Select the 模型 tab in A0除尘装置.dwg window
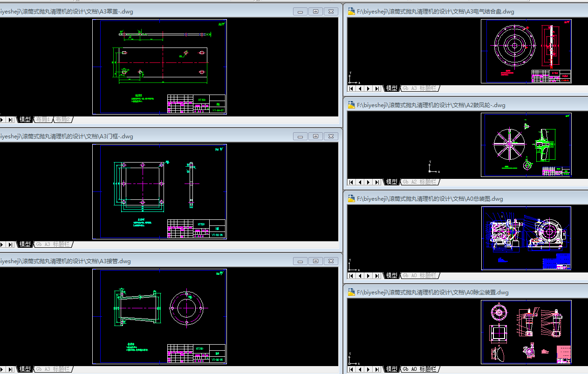Viewport: 588px width, 374px height. click(392, 369)
